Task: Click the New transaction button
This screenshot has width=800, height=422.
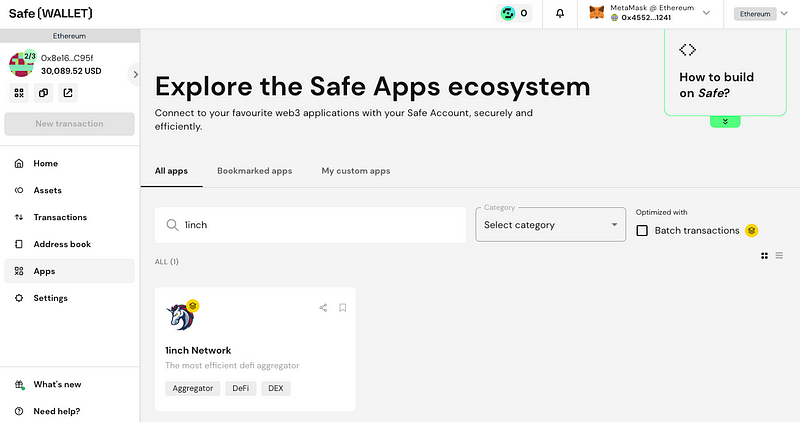Action: pyautogui.click(x=69, y=124)
